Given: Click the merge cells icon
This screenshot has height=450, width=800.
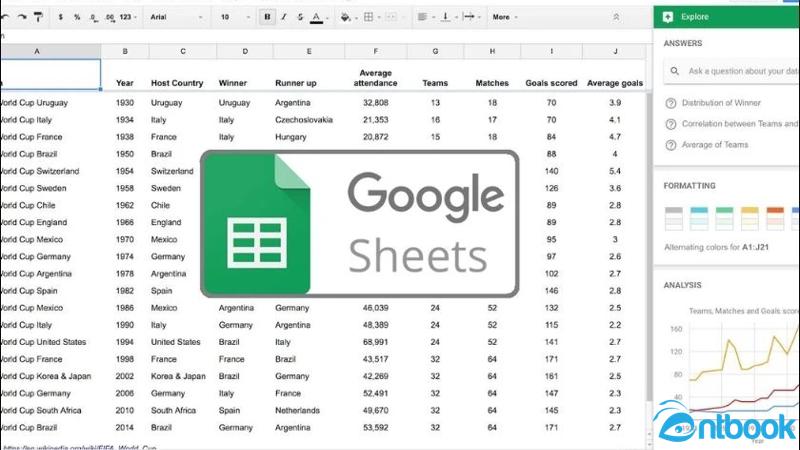Looking at the screenshot, I should click(x=393, y=17).
